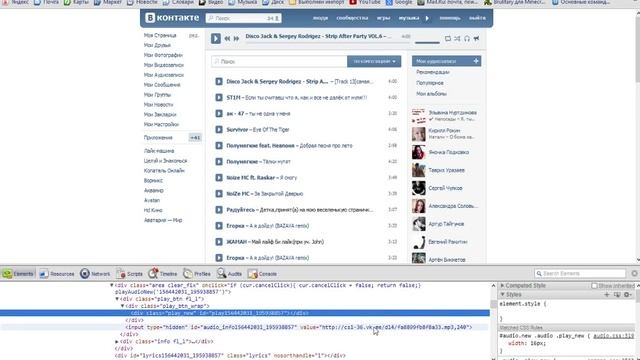The height and width of the screenshot is (360, 640).
Task: Click the player track progress bar
Action: coord(327,42)
